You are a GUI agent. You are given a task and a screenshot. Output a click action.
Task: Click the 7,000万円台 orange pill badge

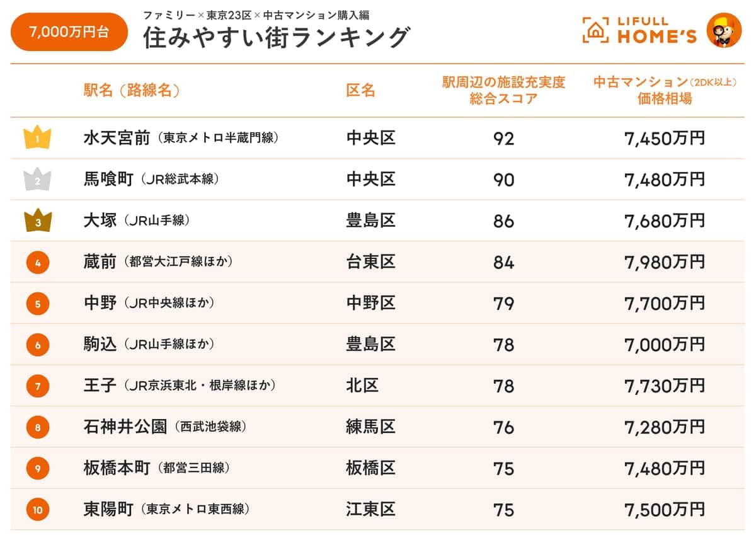point(69,32)
